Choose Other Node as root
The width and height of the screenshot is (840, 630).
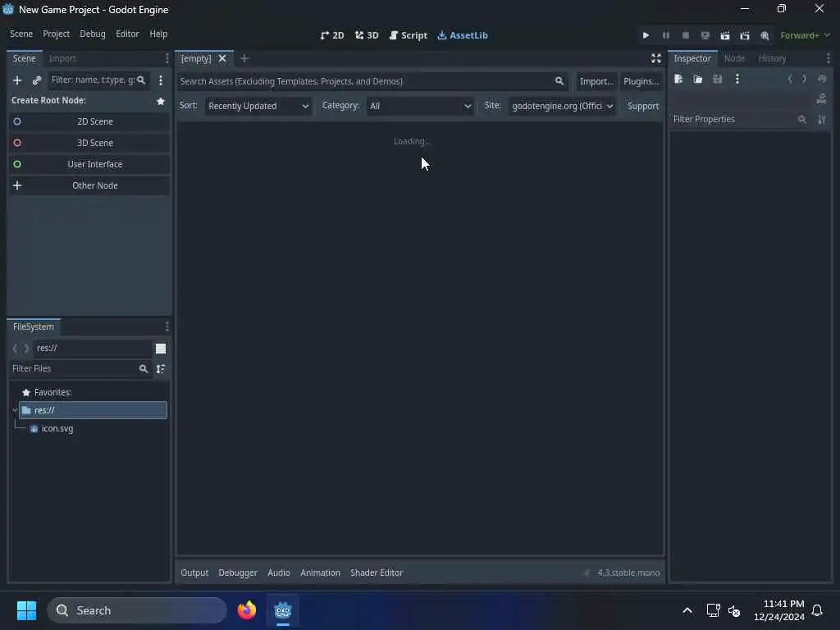pyautogui.click(x=89, y=185)
